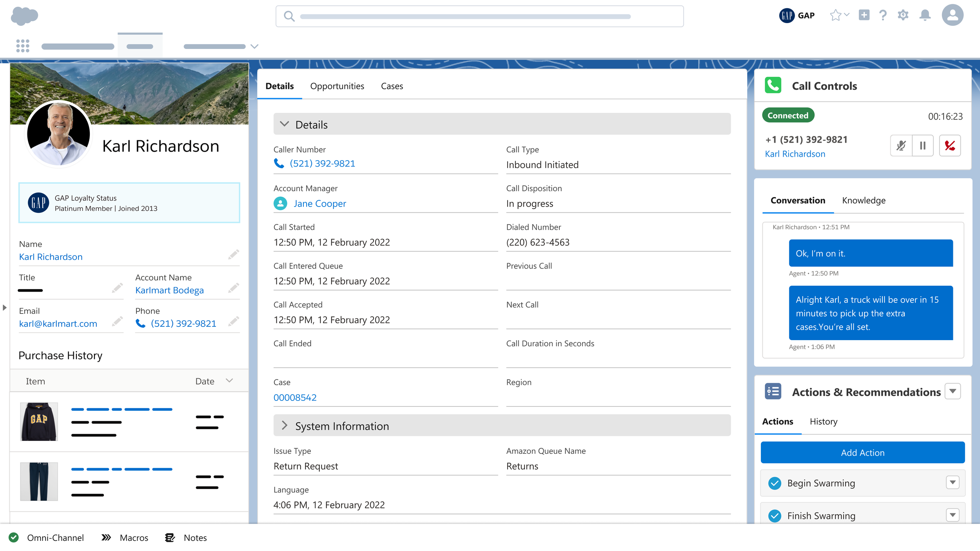Toggle the Finish Swarming check circle

[775, 516]
